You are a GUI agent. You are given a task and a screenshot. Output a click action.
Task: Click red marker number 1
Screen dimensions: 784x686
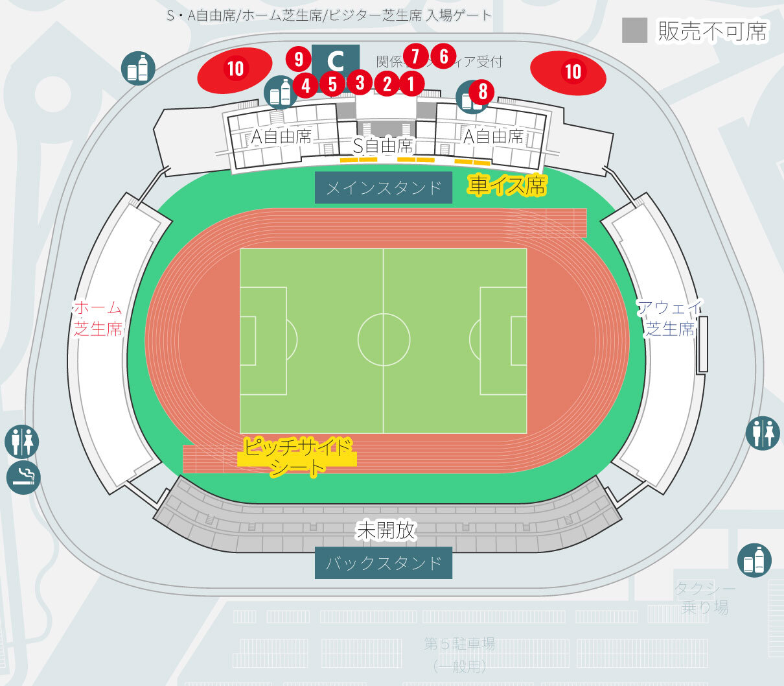pyautogui.click(x=411, y=83)
